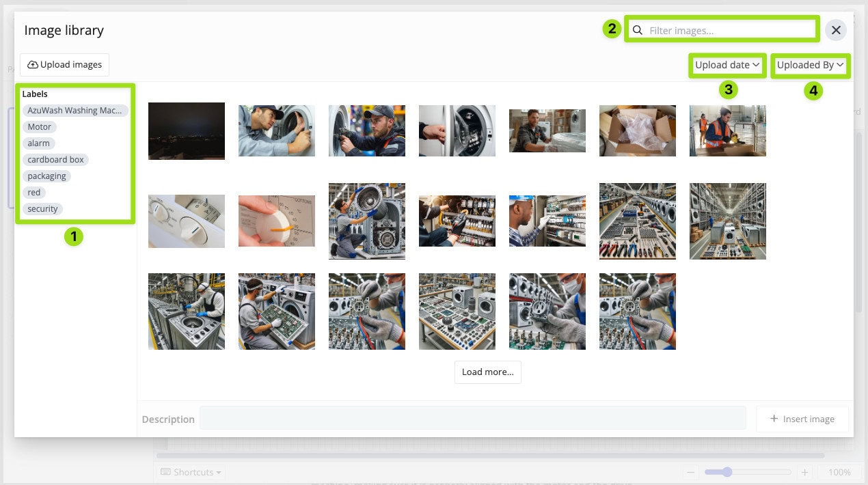Select the white dial knobs thumbnail
This screenshot has width=868, height=485.
(x=187, y=221)
